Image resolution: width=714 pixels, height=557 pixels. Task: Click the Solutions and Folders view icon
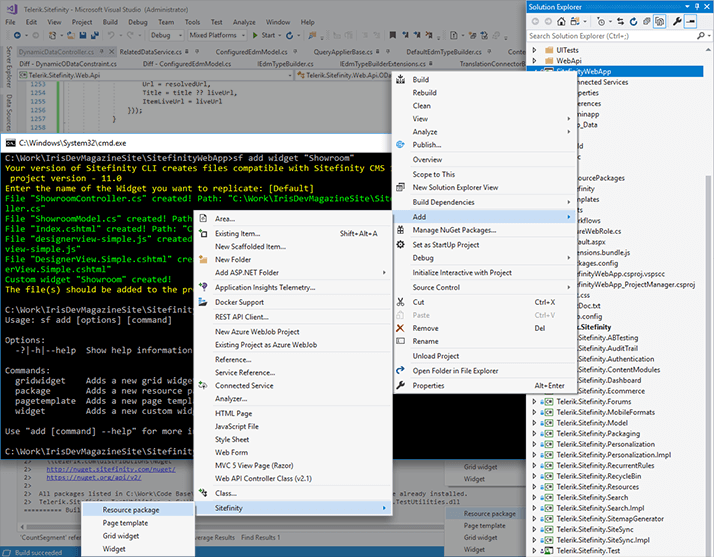coord(575,21)
